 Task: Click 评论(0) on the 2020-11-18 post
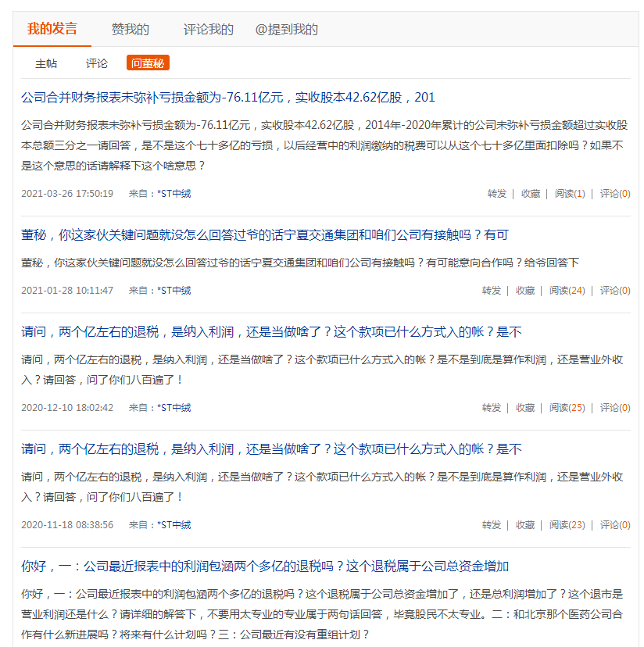tap(614, 525)
